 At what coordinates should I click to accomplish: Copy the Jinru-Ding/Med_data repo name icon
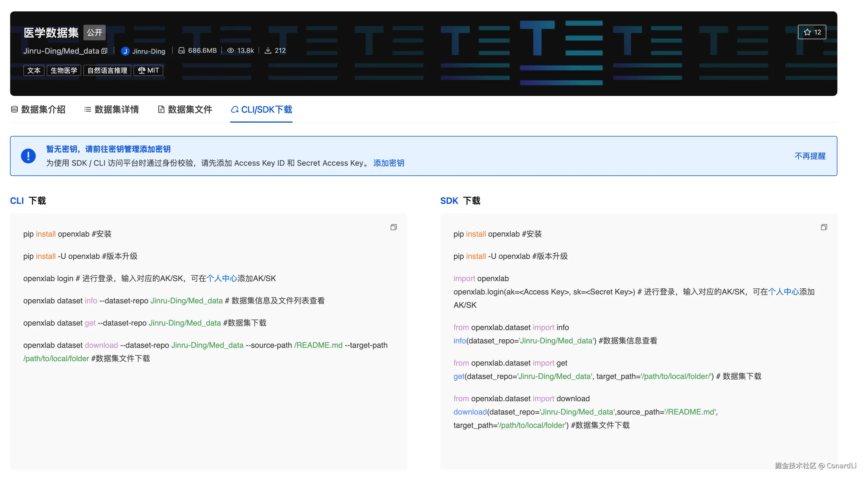point(105,51)
